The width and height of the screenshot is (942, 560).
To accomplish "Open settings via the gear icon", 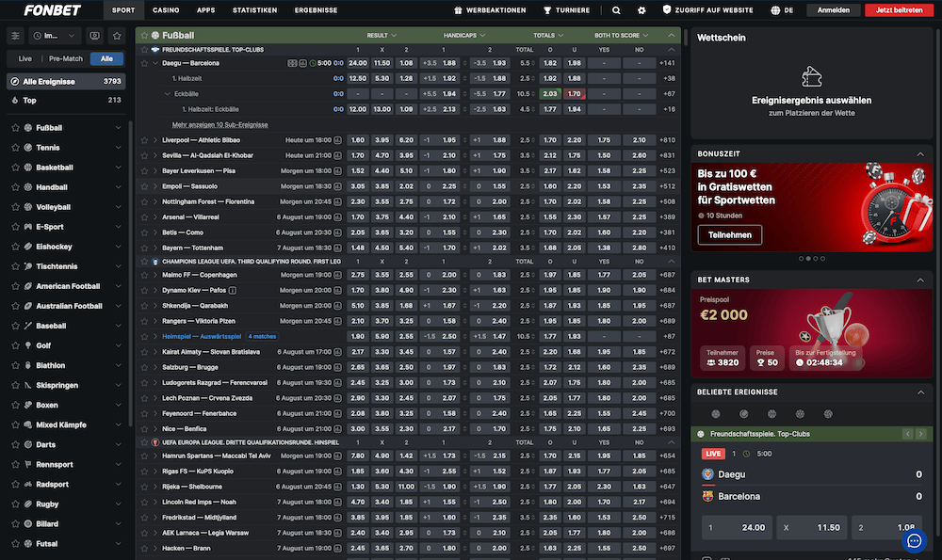I will [642, 10].
